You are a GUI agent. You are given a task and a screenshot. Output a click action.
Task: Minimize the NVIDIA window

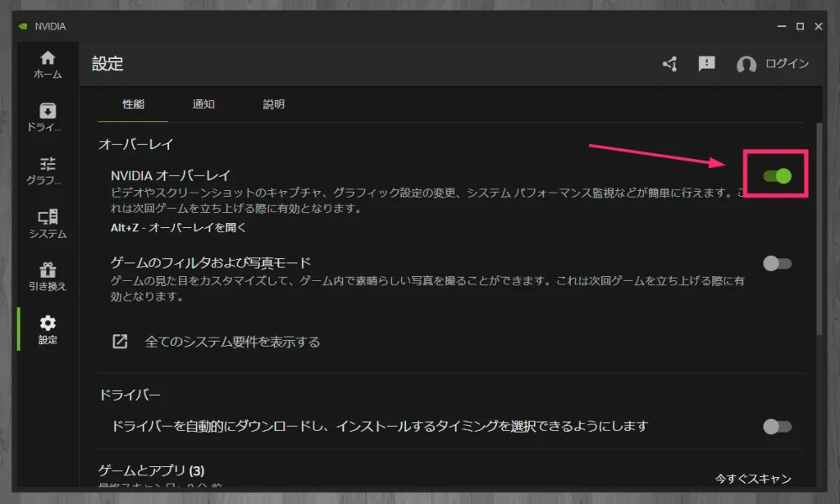click(782, 26)
